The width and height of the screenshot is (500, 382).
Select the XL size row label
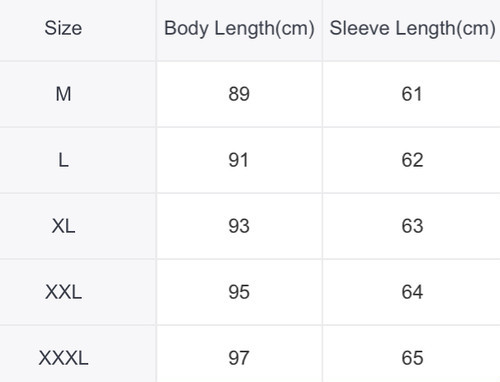click(63, 226)
